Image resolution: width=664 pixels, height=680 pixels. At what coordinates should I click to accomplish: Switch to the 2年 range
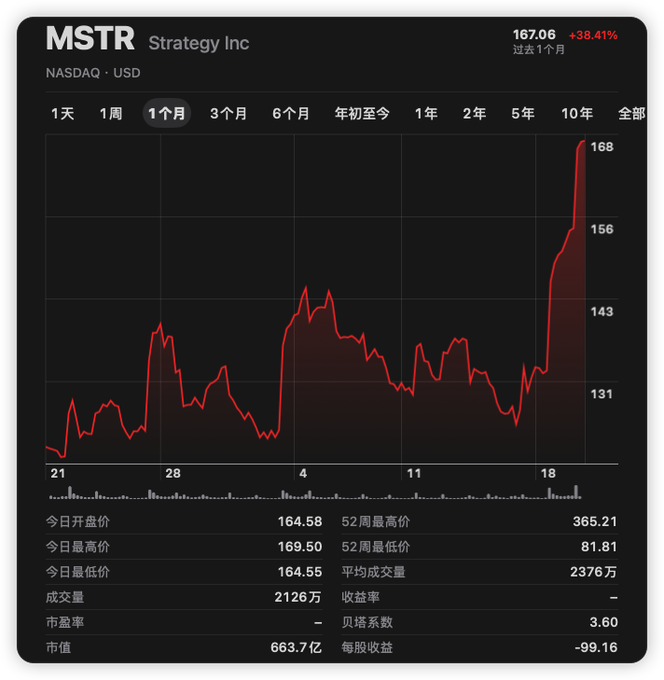[474, 114]
